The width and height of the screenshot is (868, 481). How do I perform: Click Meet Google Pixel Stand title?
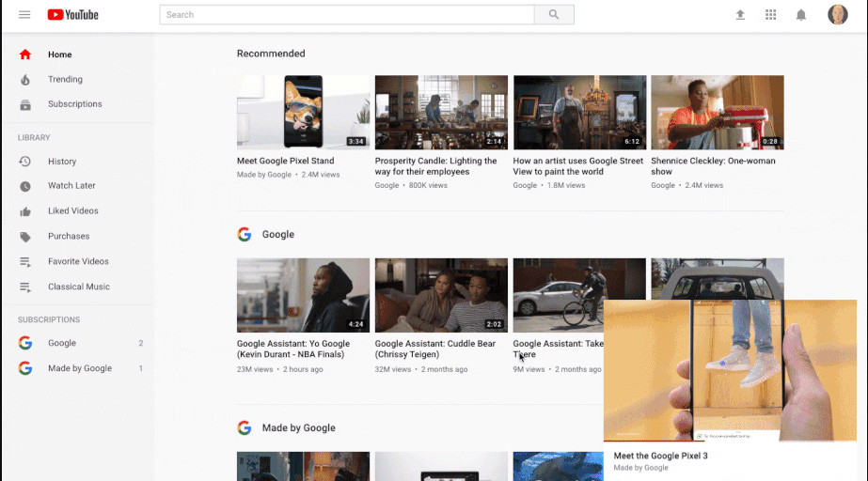pos(286,161)
